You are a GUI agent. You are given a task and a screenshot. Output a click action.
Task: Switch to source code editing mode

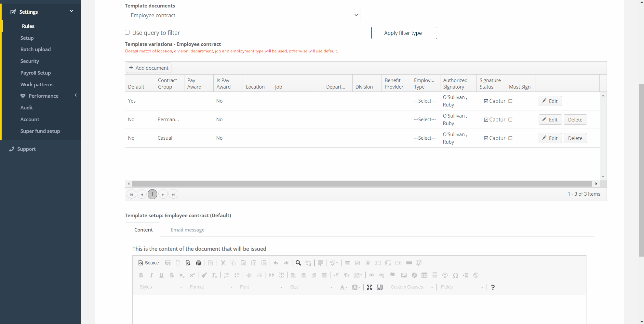(149, 263)
